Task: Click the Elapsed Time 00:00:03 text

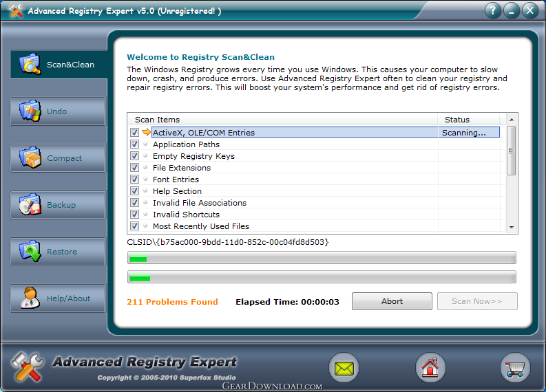Action: (x=287, y=302)
